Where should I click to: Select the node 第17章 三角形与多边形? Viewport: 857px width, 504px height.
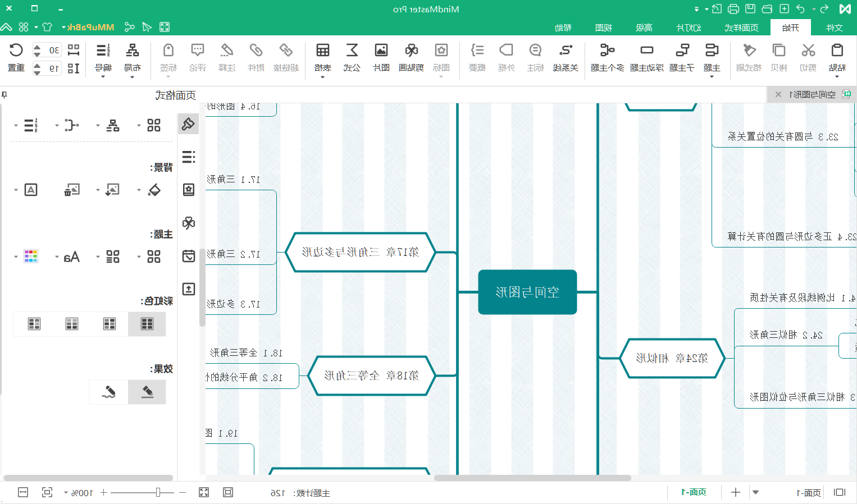pos(361,252)
